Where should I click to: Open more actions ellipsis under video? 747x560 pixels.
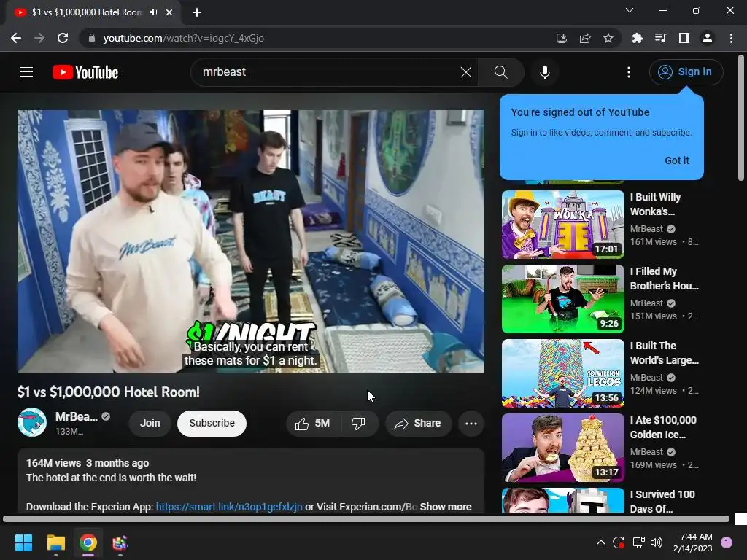(471, 424)
